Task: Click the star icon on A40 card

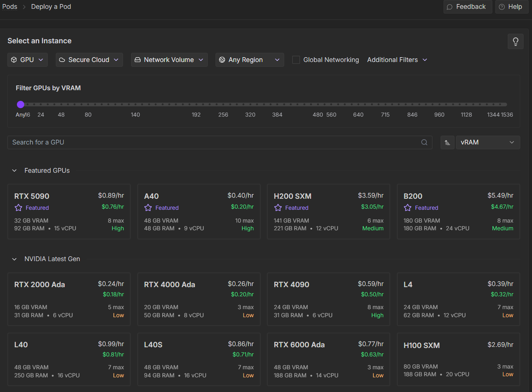Action: pyautogui.click(x=148, y=208)
